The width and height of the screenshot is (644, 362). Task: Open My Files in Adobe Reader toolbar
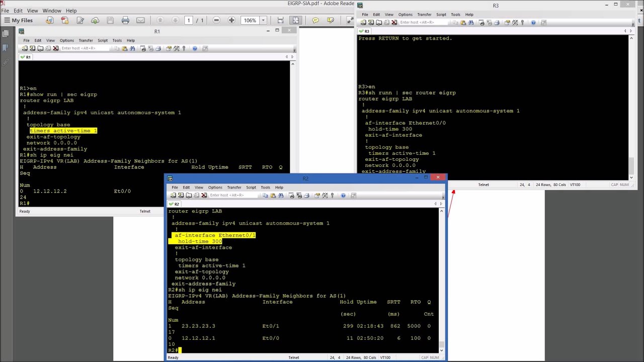pyautogui.click(x=19, y=20)
